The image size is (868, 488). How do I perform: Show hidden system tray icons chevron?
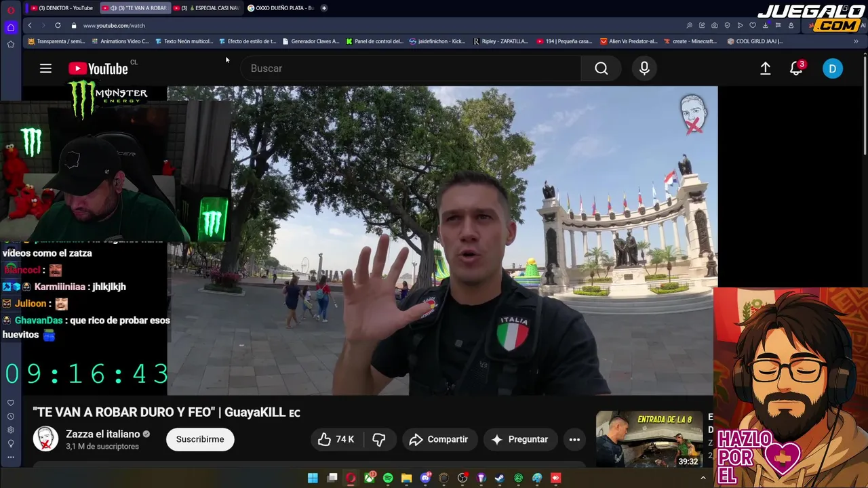(703, 478)
